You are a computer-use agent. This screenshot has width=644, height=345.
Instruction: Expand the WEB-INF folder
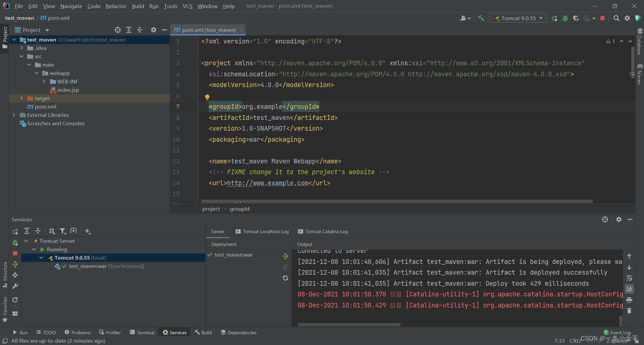pyautogui.click(x=44, y=81)
